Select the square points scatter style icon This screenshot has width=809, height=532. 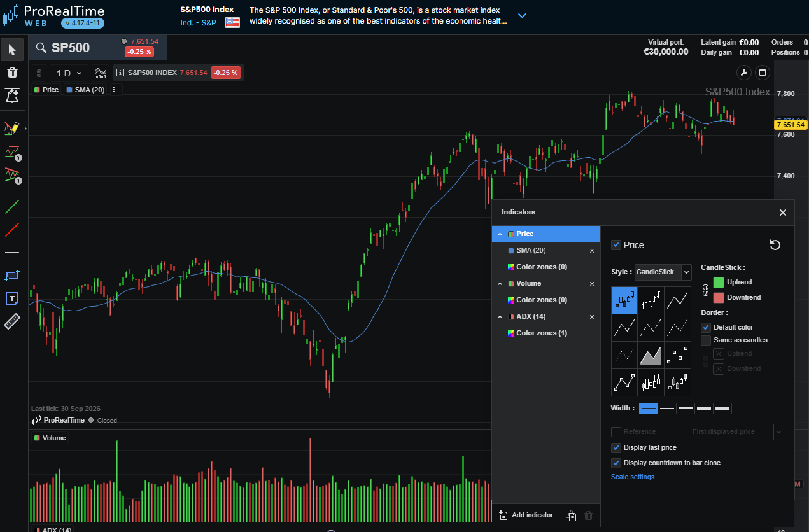click(677, 355)
